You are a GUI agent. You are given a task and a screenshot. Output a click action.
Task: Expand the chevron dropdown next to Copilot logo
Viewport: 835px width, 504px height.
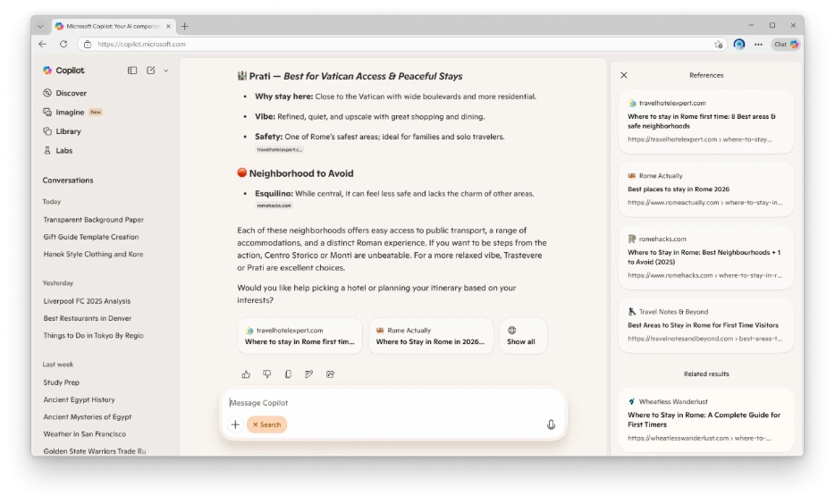click(x=166, y=71)
